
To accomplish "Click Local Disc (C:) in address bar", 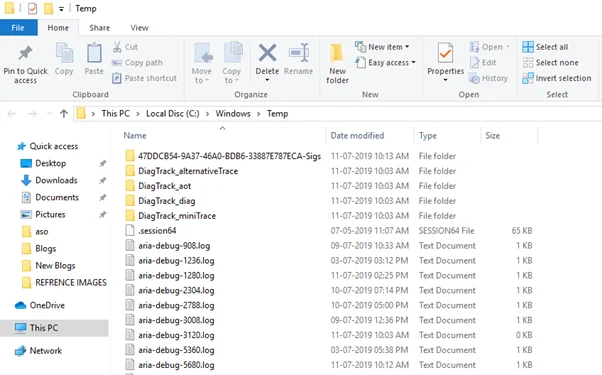I will [x=172, y=114].
